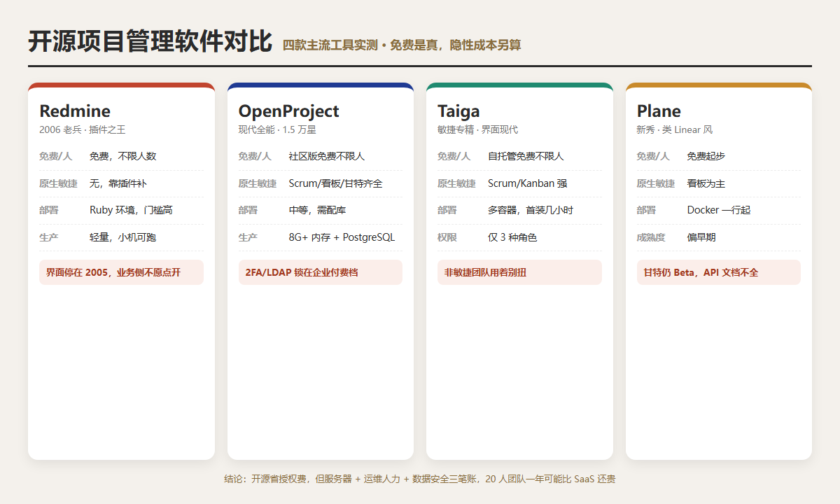Viewport: 840px width, 504px height.
Task: Click OpenProject tagline 现代全能 · 1.5 万星
Action: coord(277,130)
